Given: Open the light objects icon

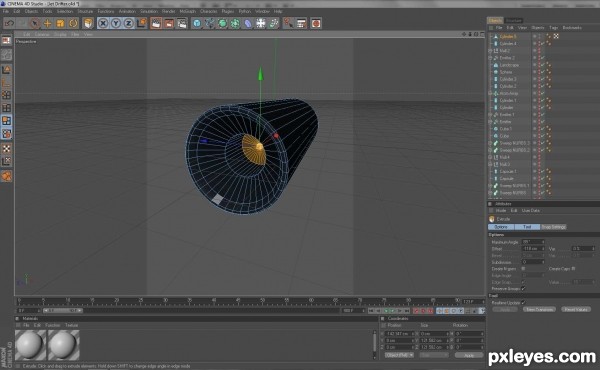Looking at the screenshot, I should 274,23.
